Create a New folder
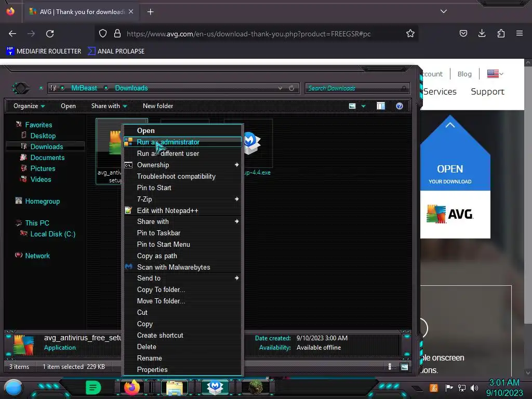Screen dimensions: 532x399 click(x=158, y=106)
